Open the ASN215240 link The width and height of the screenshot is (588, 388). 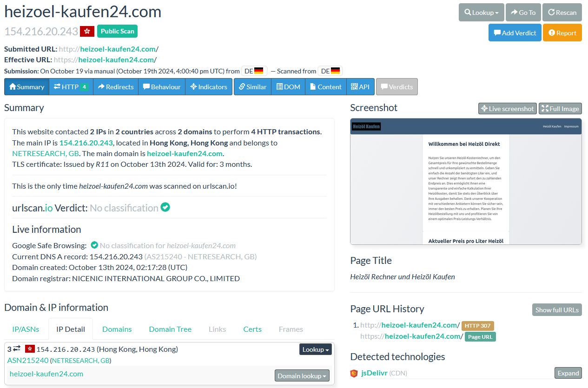tap(28, 360)
